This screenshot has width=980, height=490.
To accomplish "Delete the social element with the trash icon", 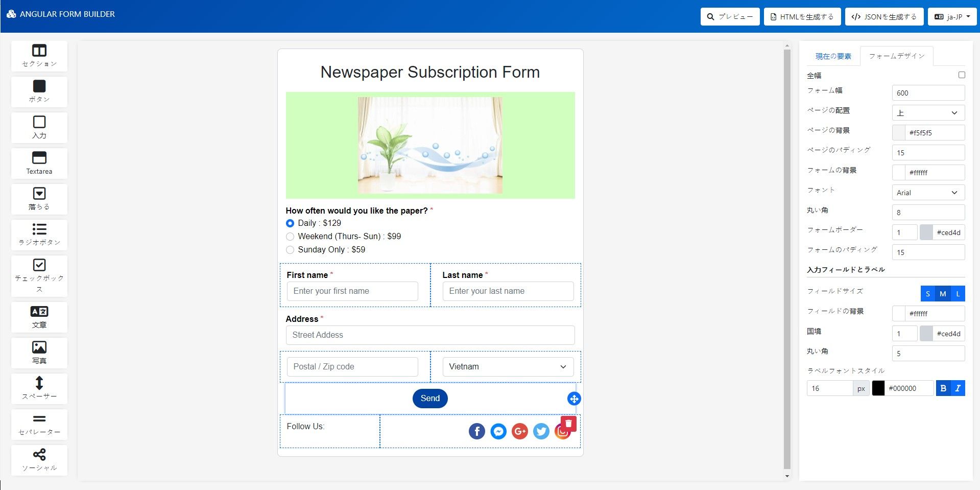I will [568, 424].
